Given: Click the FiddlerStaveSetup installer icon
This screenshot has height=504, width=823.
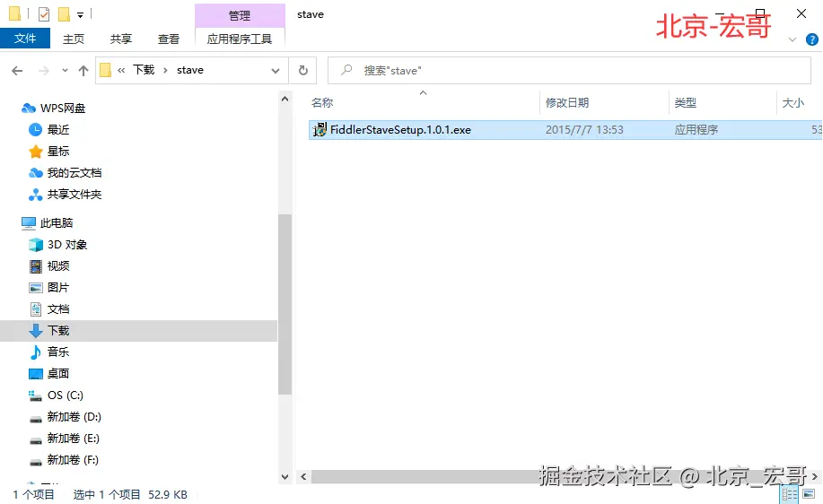Looking at the screenshot, I should (x=320, y=129).
